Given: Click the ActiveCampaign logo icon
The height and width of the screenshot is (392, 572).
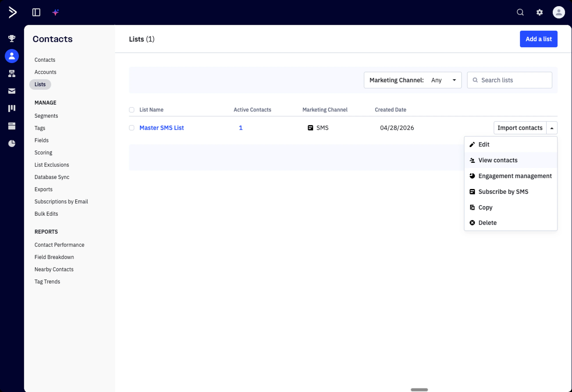Looking at the screenshot, I should tap(13, 12).
